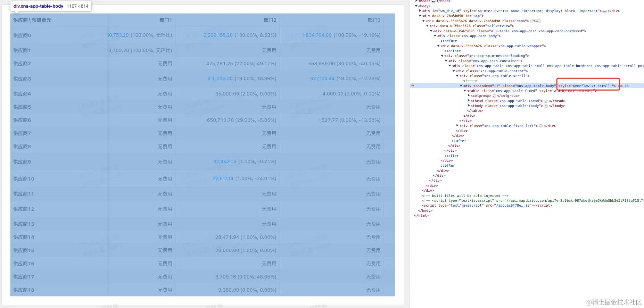The height and width of the screenshot is (308, 644).
Task: Click the 558,989.90 (30.00%, -40.15%) cell
Action: click(x=344, y=64)
